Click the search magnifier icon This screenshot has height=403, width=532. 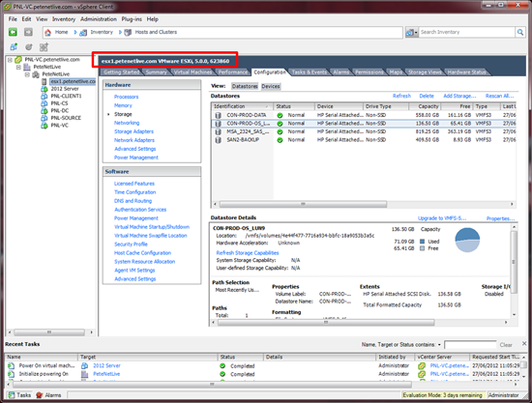pos(520,32)
